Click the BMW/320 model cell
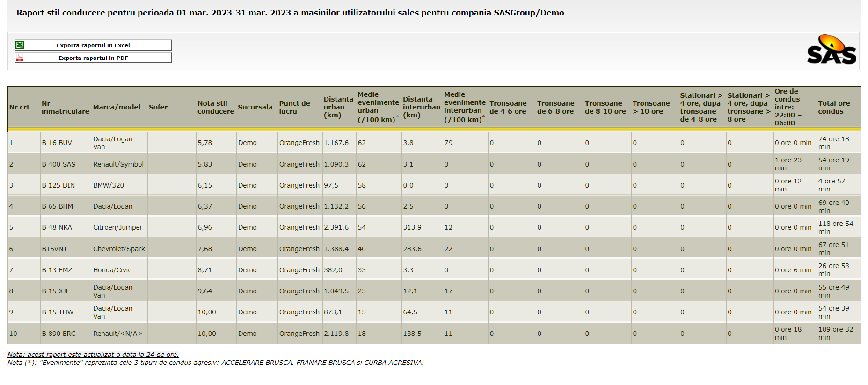The width and height of the screenshot is (868, 385). 109,185
